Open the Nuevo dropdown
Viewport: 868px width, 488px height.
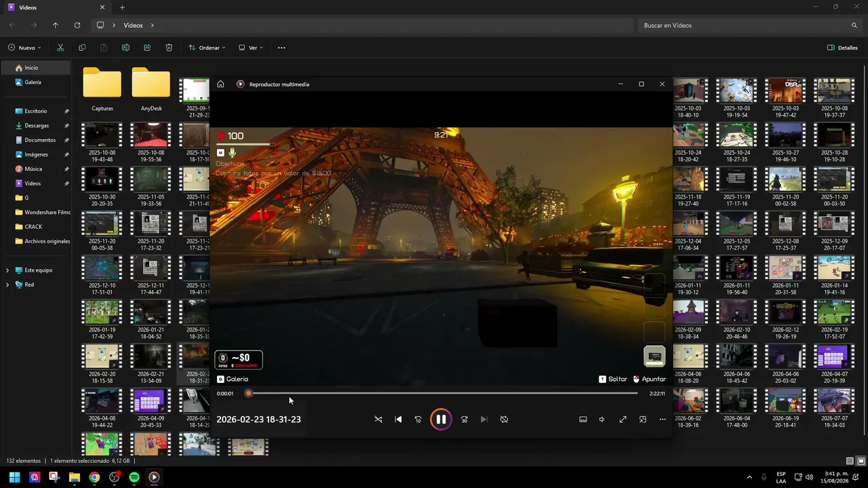coord(24,47)
